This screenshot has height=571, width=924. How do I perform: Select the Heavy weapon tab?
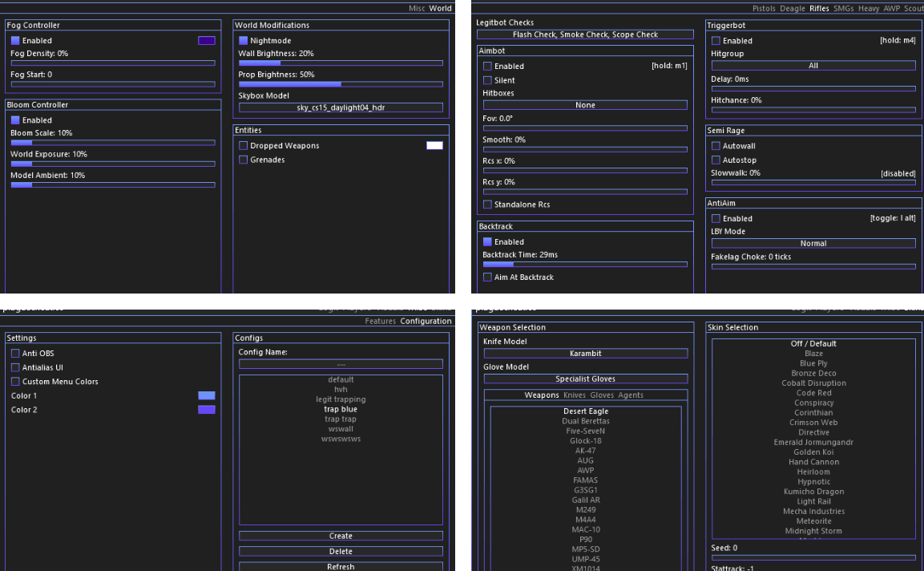coord(869,8)
